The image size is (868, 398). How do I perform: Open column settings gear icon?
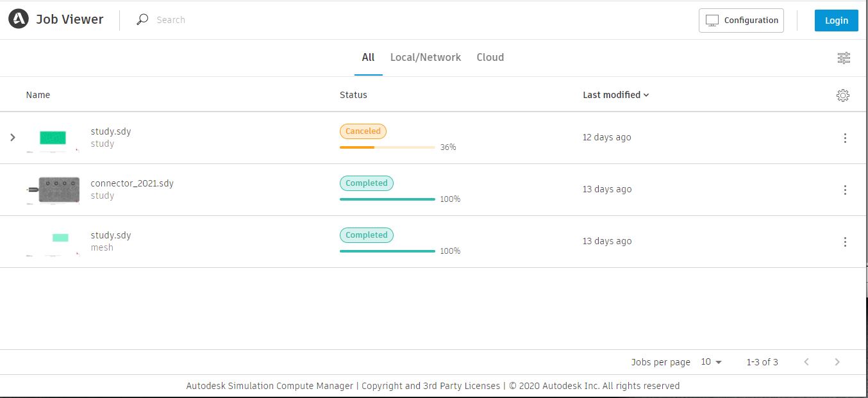pos(843,95)
